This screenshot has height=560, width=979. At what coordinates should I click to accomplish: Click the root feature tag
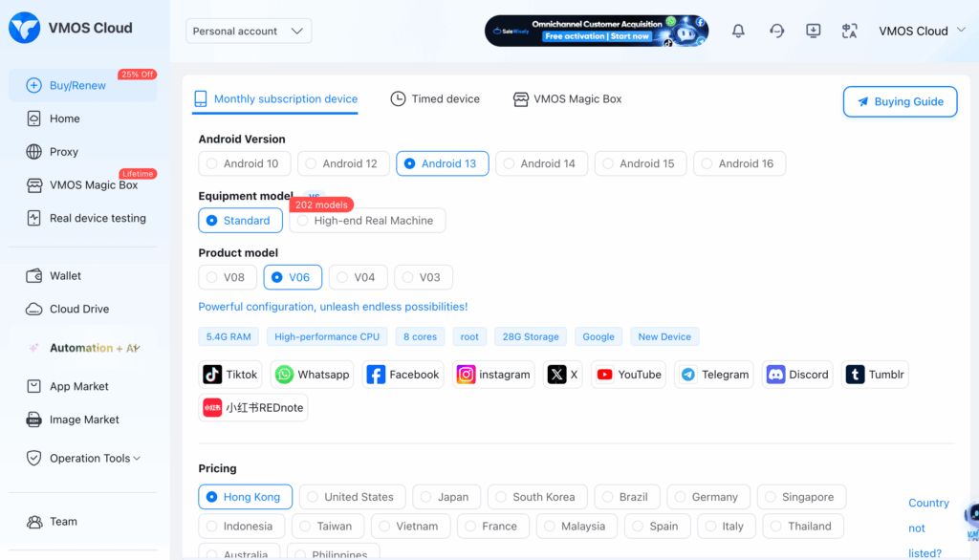469,336
